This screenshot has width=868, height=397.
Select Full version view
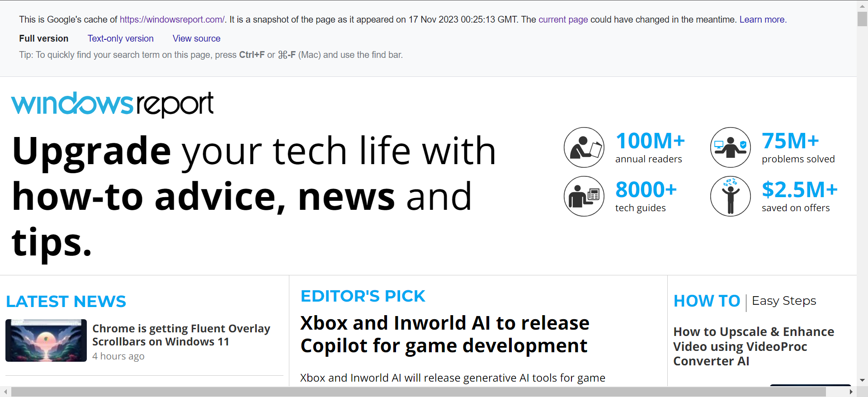click(x=44, y=38)
